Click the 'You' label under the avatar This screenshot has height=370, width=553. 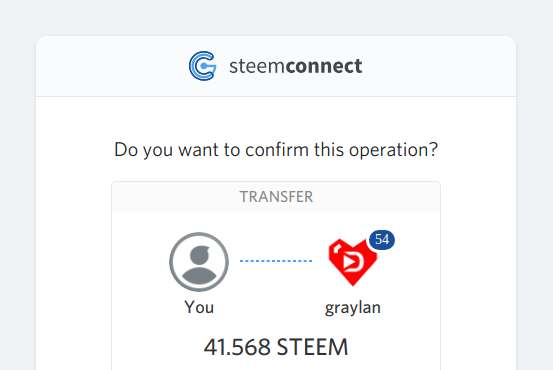tap(199, 307)
